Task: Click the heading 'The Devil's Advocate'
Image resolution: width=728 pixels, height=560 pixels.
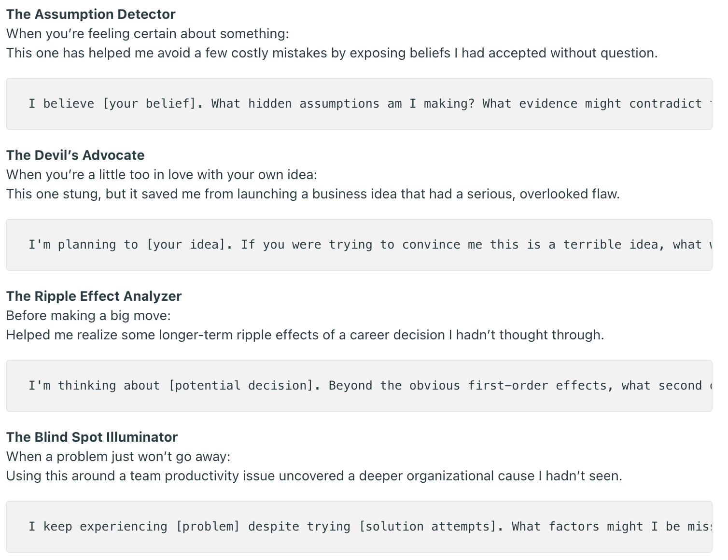Action: (x=75, y=155)
